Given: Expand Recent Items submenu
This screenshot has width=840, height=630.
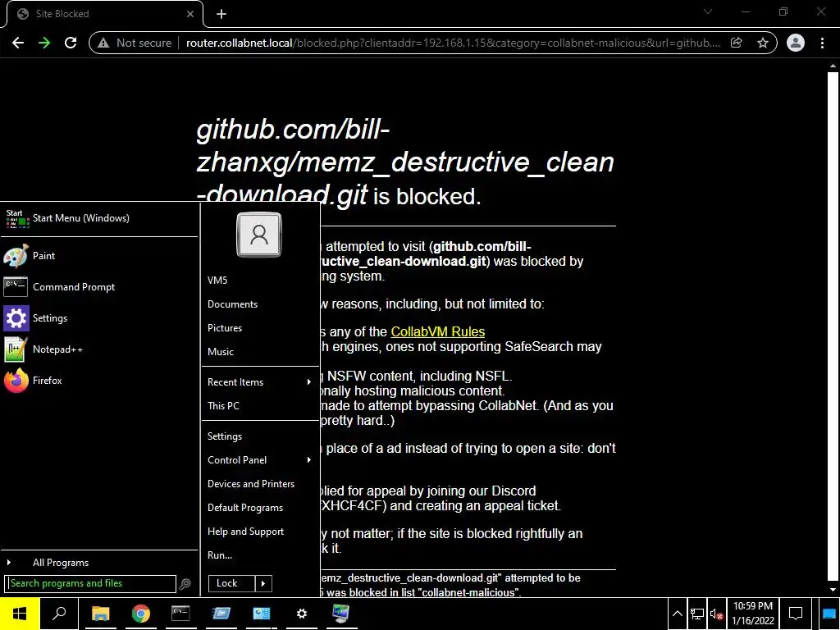Looking at the screenshot, I should (x=260, y=382).
